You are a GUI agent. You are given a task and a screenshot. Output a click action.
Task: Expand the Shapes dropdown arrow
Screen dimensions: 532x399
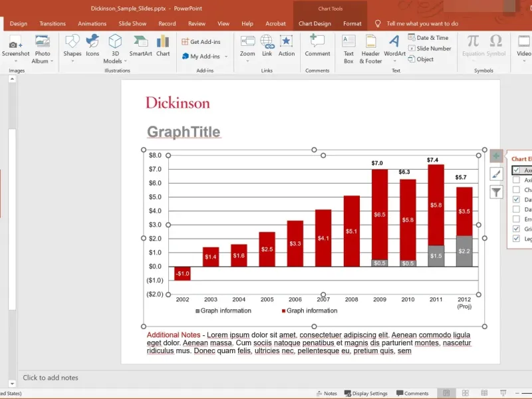(72, 61)
